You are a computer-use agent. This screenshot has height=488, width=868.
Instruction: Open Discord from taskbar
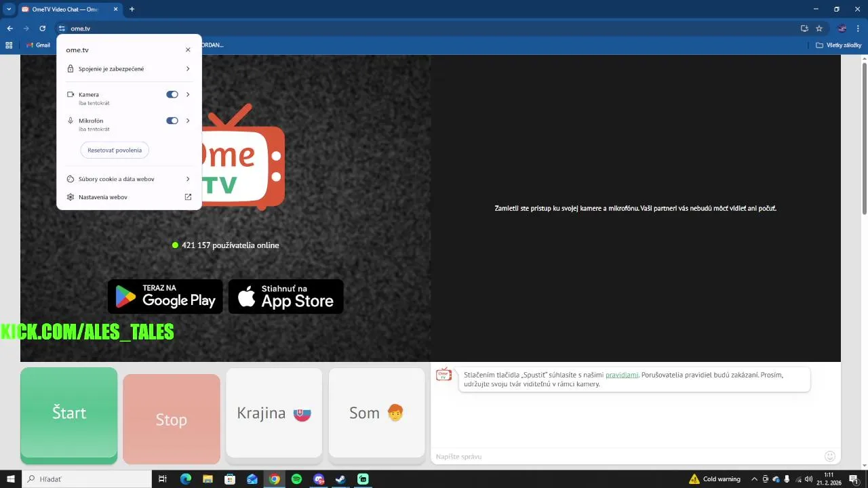[319, 479]
